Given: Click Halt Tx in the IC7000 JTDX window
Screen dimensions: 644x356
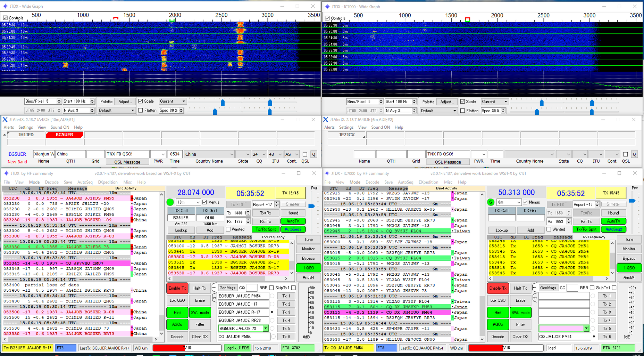Looking at the screenshot, I should click(x=520, y=288).
